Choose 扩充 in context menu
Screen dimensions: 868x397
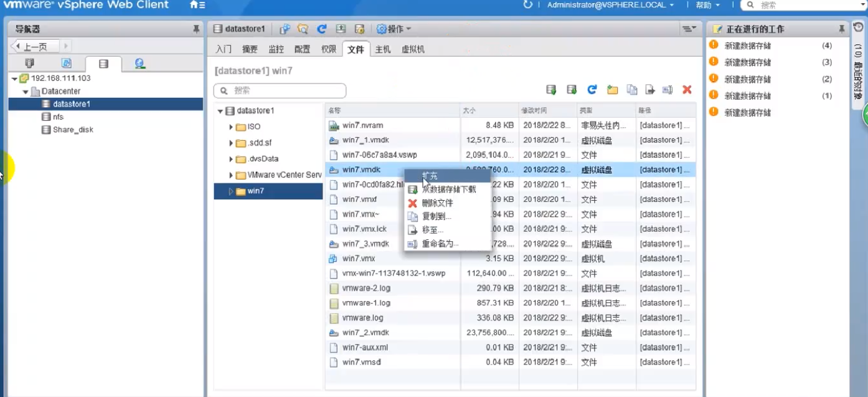pyautogui.click(x=447, y=176)
